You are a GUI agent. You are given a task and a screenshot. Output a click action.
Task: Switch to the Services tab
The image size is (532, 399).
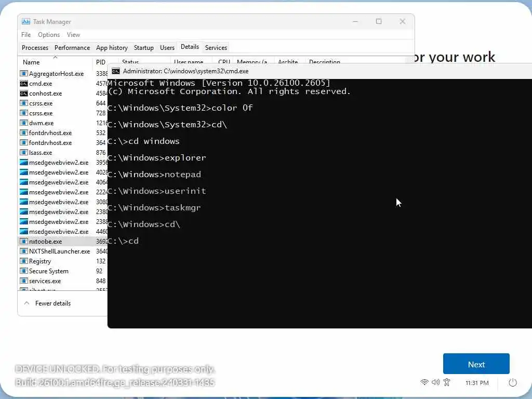(x=216, y=48)
